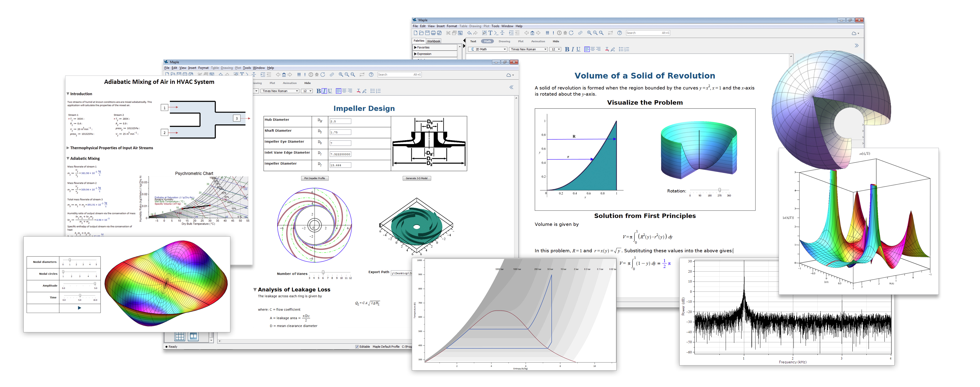Click Home icon in Impeller Design window toolbar
The image size is (980, 387).
[284, 75]
